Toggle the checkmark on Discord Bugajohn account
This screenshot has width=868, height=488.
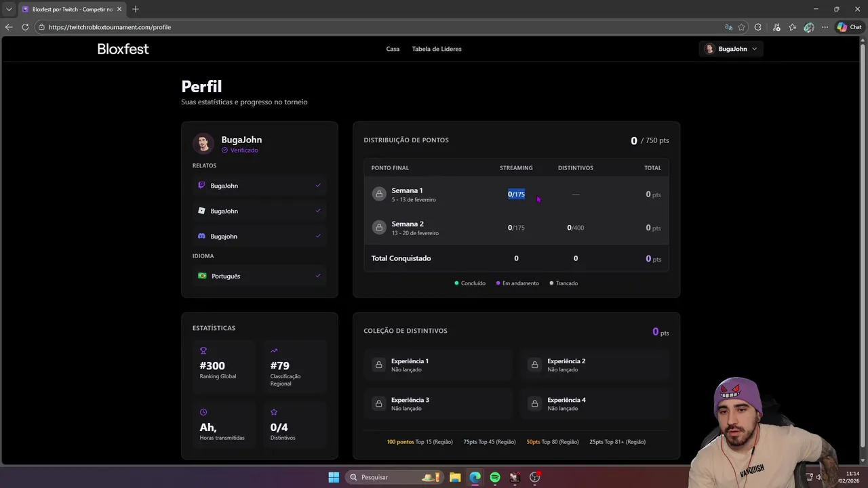318,236
